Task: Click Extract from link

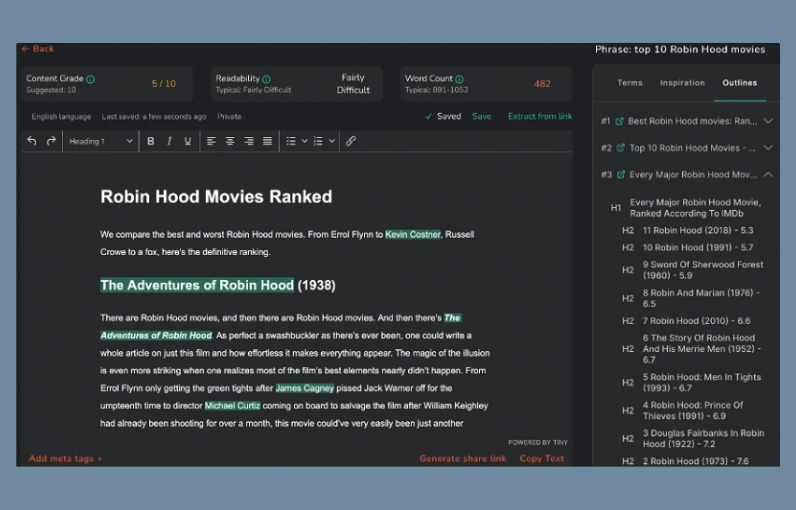Action: click(540, 116)
